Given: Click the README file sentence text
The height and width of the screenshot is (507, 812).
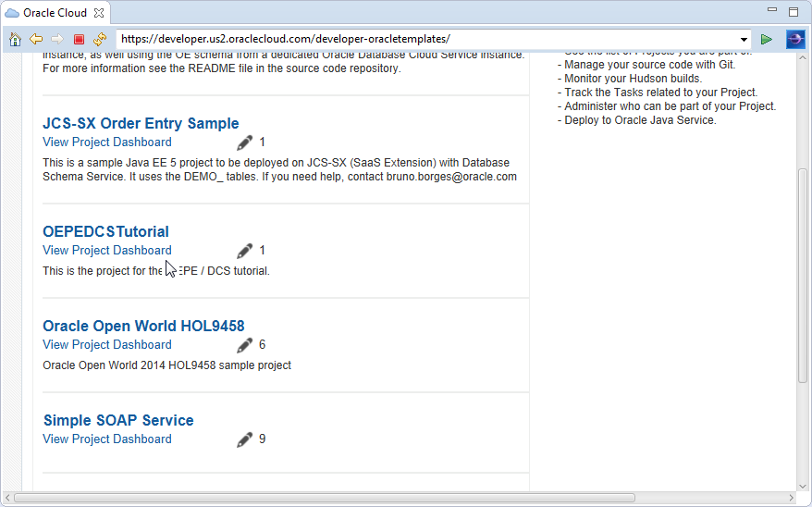Looking at the screenshot, I should point(222,68).
